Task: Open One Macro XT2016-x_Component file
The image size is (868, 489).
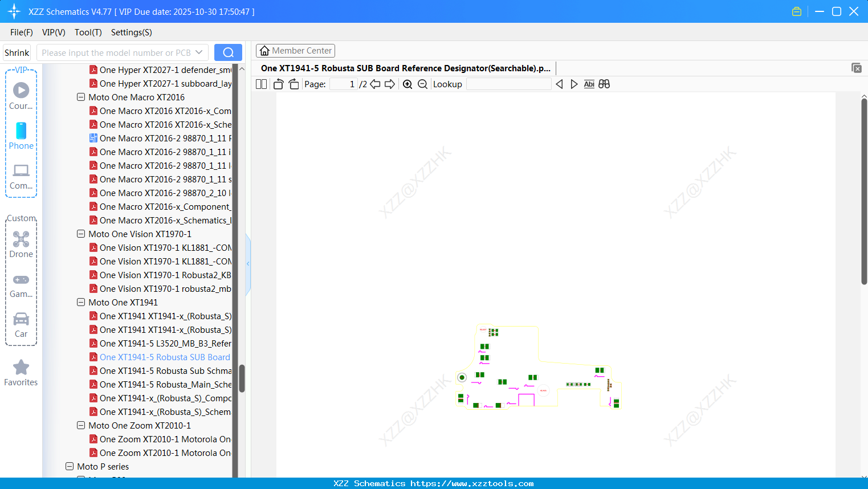Action: [x=160, y=207]
